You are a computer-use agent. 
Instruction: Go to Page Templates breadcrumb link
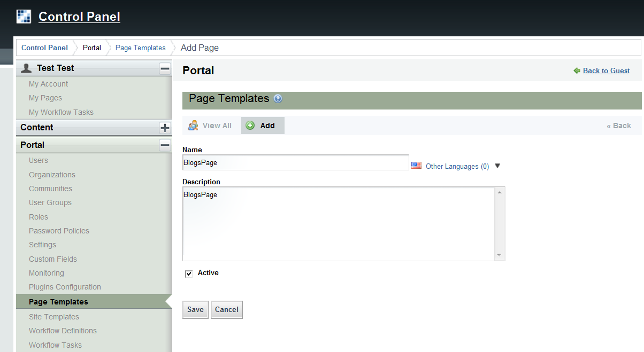[141, 48]
